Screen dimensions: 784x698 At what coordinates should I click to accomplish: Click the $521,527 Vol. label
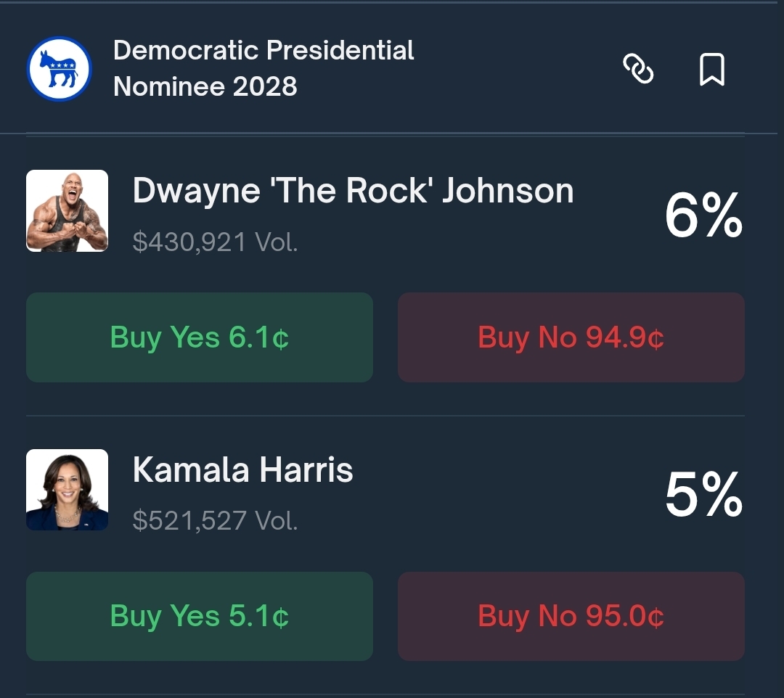coord(215,520)
